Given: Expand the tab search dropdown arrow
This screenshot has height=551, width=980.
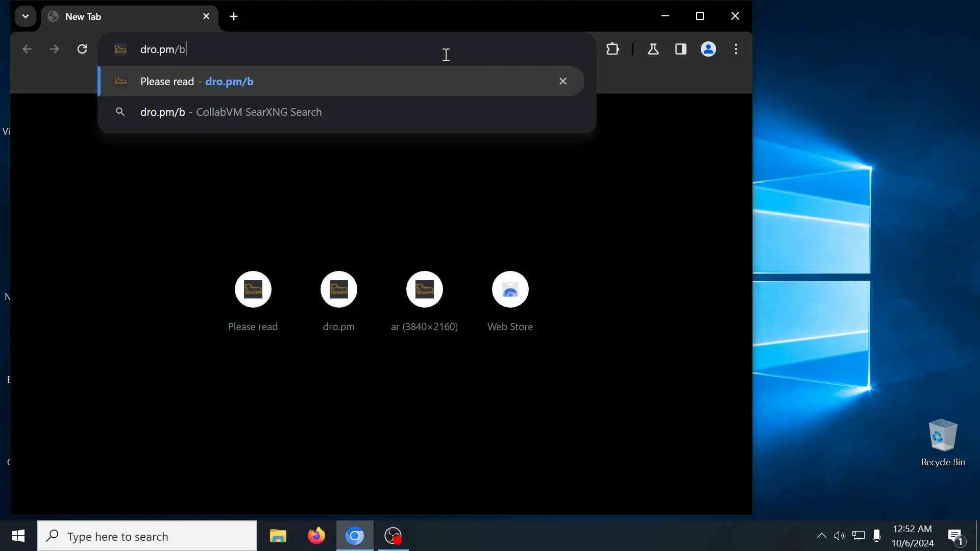Looking at the screenshot, I should 25,16.
